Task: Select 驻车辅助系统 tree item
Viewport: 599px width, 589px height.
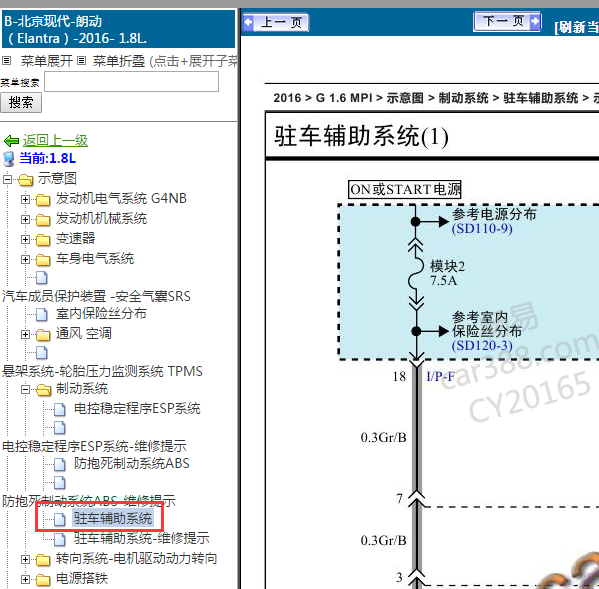Action: click(113, 518)
